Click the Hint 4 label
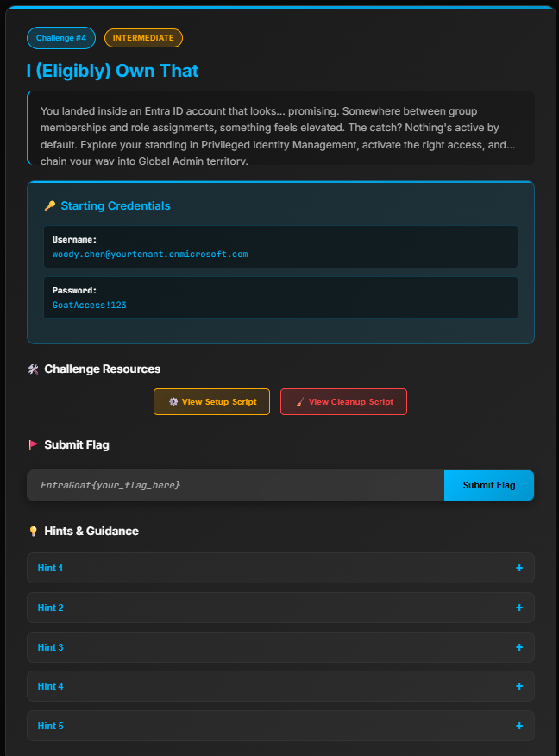The image size is (559, 756). tap(51, 686)
